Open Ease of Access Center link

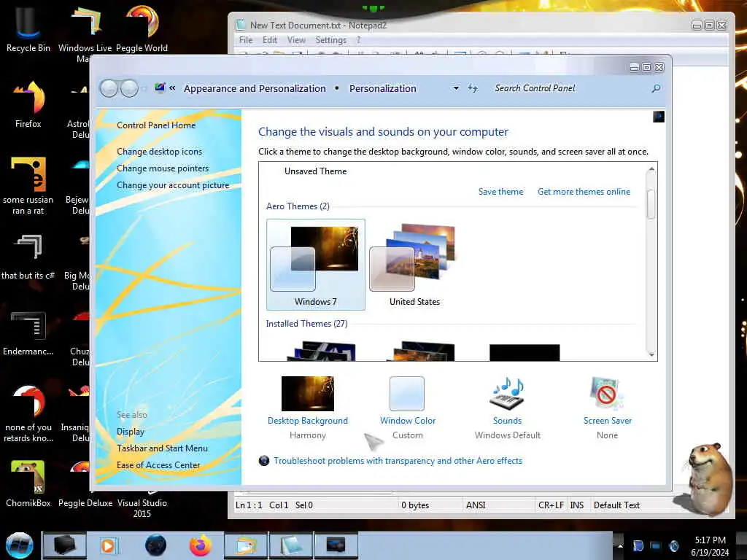click(x=158, y=465)
